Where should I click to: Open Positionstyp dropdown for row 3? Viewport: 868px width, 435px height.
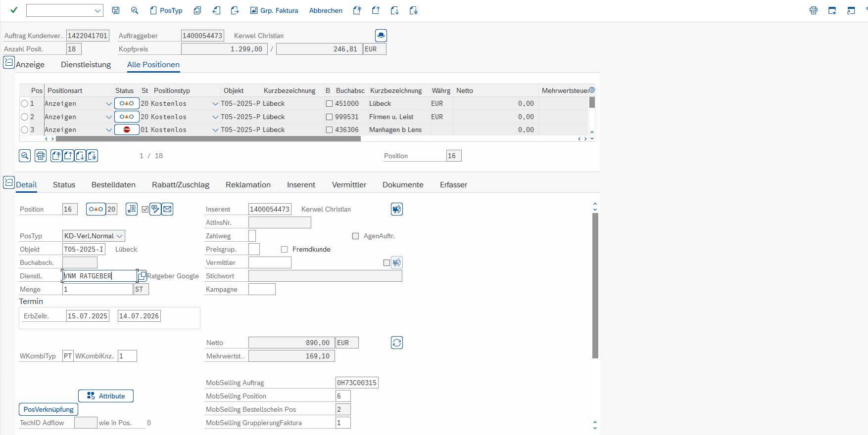(x=215, y=130)
